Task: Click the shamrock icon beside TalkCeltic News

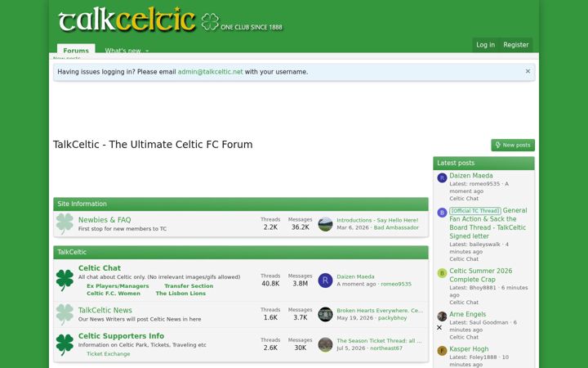Action: click(x=65, y=314)
